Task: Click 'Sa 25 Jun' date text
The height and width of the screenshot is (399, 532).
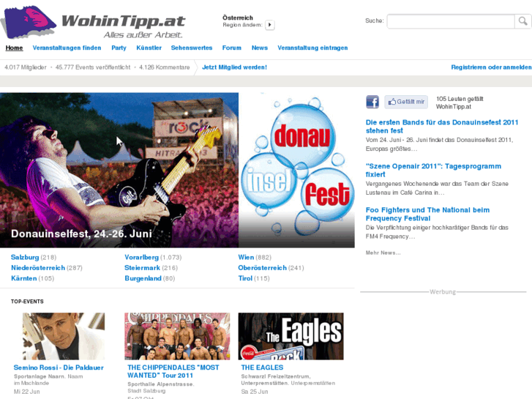Action: pyautogui.click(x=255, y=392)
